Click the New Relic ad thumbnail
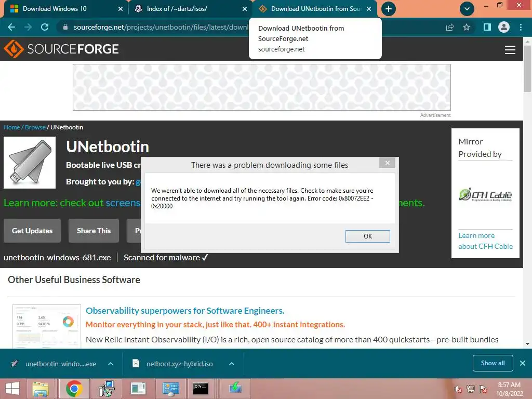The image size is (532, 399). tap(47, 326)
